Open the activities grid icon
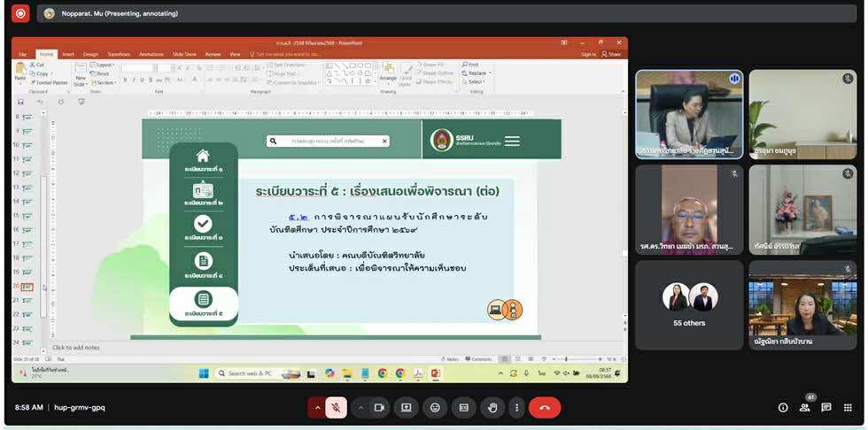This screenshot has width=868, height=430. (848, 408)
